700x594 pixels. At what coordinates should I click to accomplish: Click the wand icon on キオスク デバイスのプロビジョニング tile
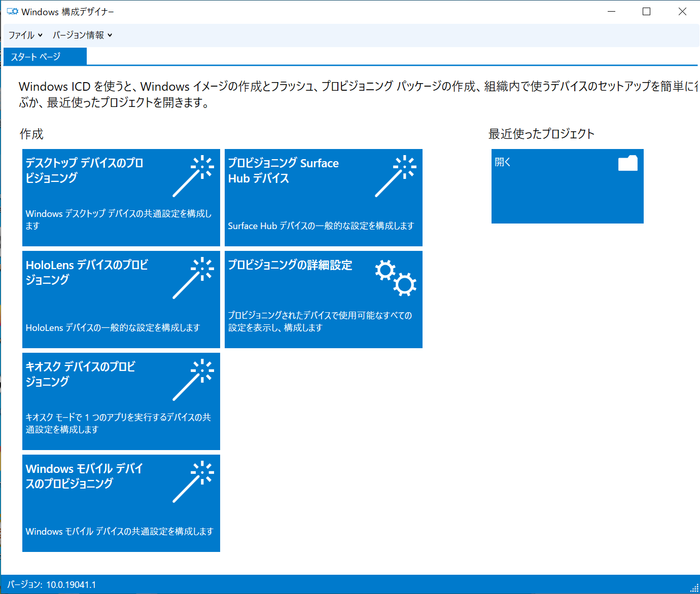point(193,380)
